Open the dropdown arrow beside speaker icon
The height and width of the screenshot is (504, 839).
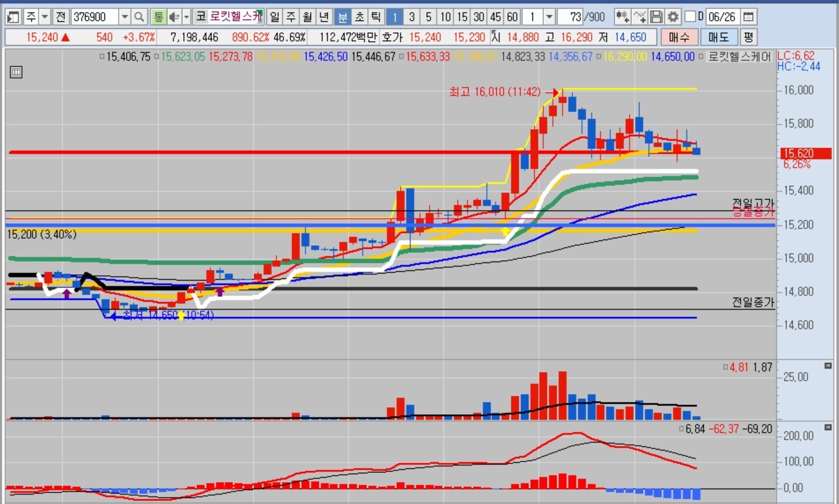coord(186,16)
